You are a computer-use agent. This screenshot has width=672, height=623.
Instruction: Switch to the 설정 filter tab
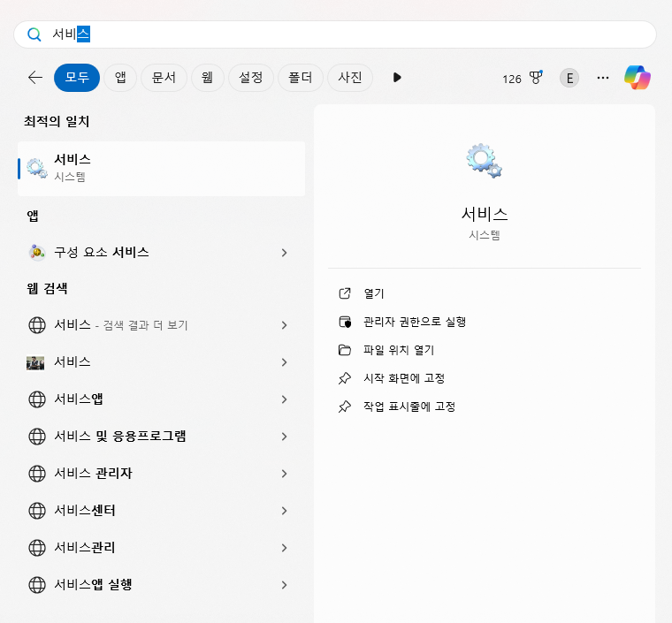coord(251,78)
